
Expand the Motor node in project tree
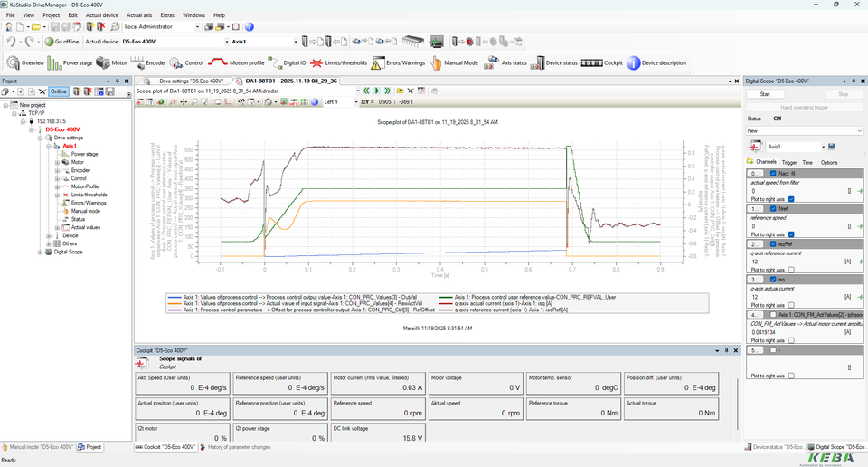(x=57, y=162)
